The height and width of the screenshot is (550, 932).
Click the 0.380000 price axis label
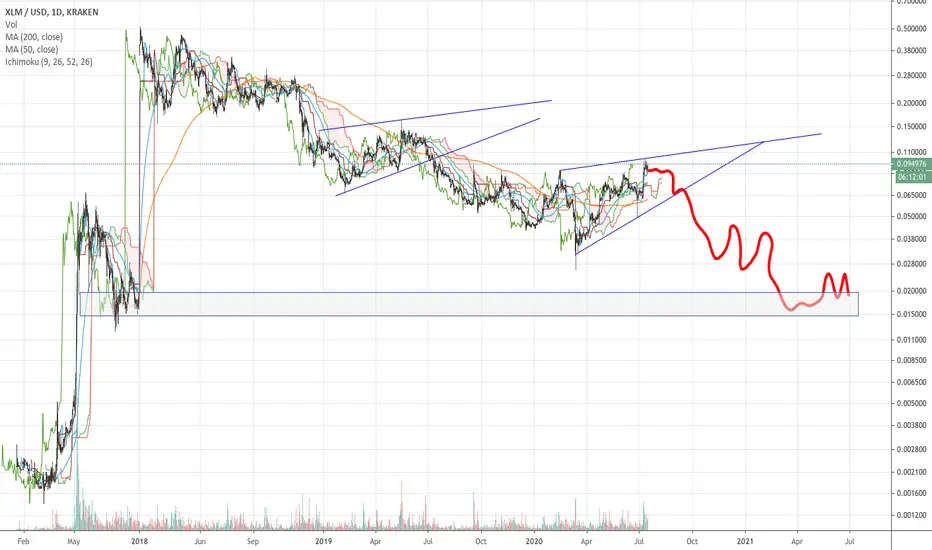(x=912, y=51)
